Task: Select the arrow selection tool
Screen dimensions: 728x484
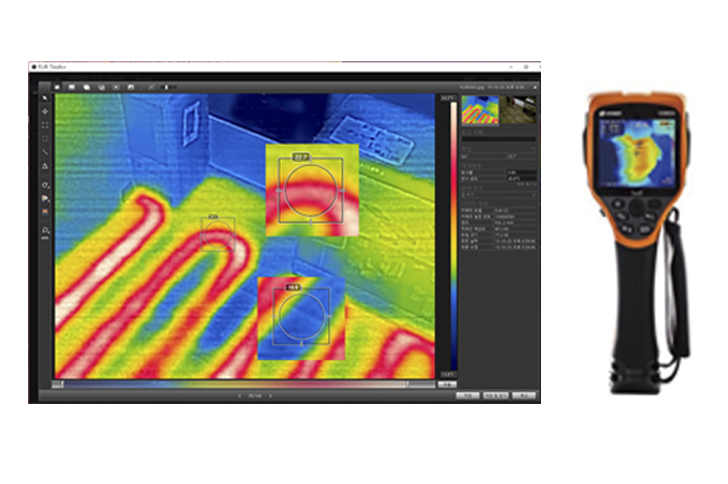Action: click(x=46, y=98)
